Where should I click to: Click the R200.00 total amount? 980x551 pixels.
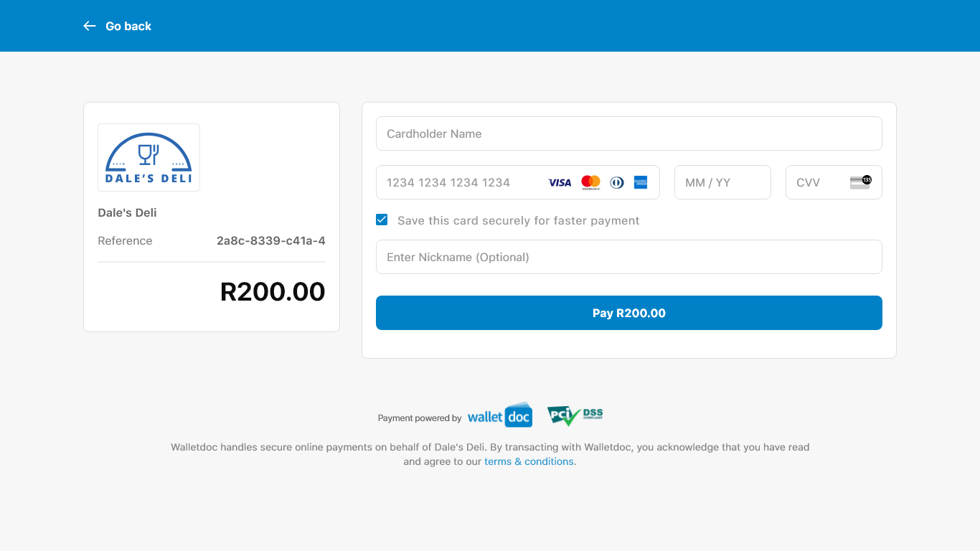click(x=273, y=291)
